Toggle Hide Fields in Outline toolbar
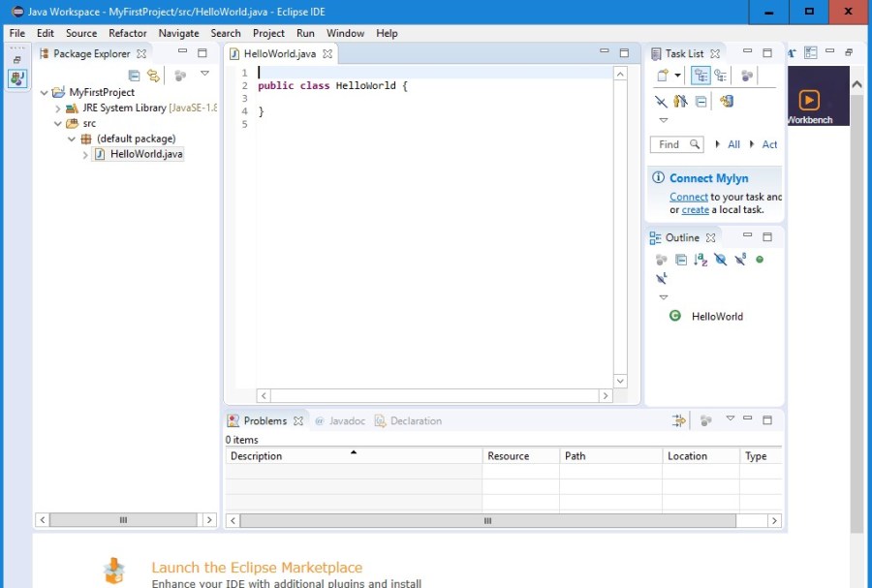 click(x=720, y=260)
